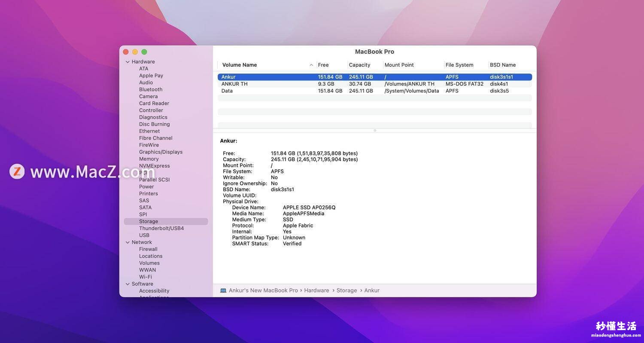The height and width of the screenshot is (343, 644).
Task: Click the split-pane divider handle dot
Action: tap(375, 130)
